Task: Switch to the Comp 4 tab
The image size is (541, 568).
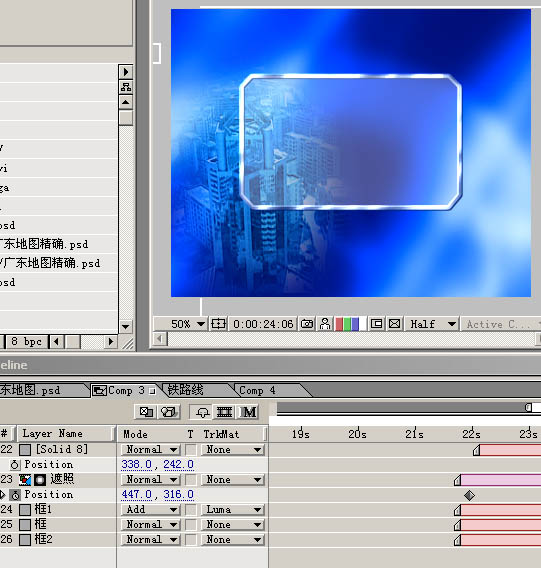Action: (257, 390)
